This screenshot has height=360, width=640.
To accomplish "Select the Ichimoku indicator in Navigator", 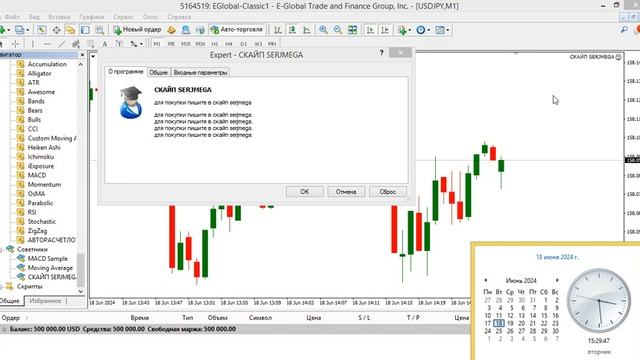I will (40, 157).
